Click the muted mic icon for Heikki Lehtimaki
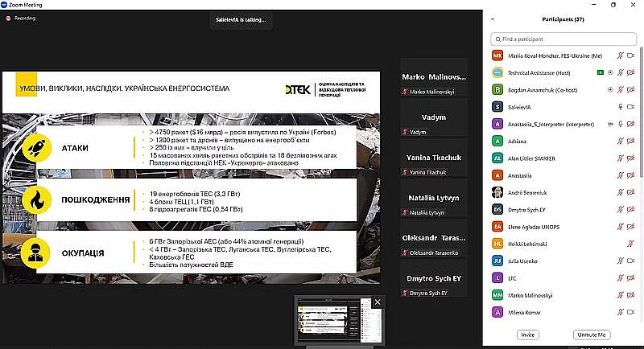This screenshot has height=349, width=644. coord(630,244)
